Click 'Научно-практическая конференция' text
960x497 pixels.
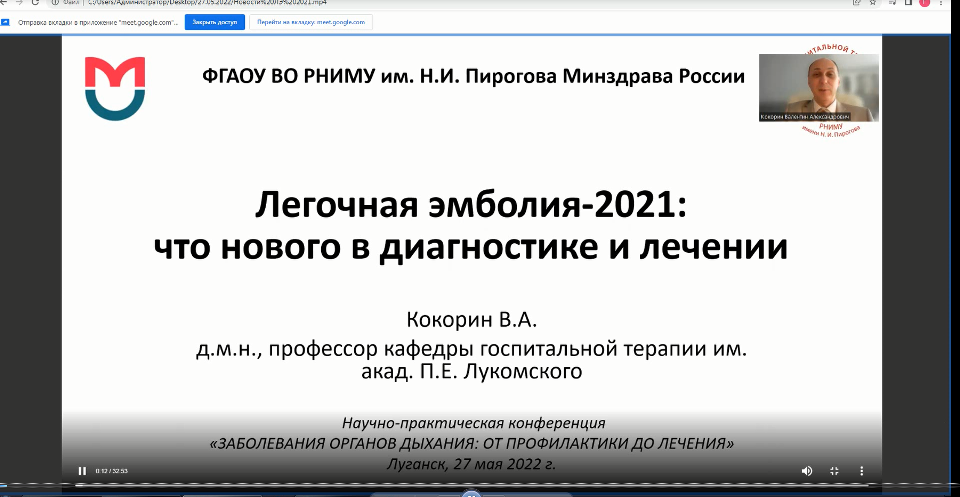pyautogui.click(x=474, y=423)
